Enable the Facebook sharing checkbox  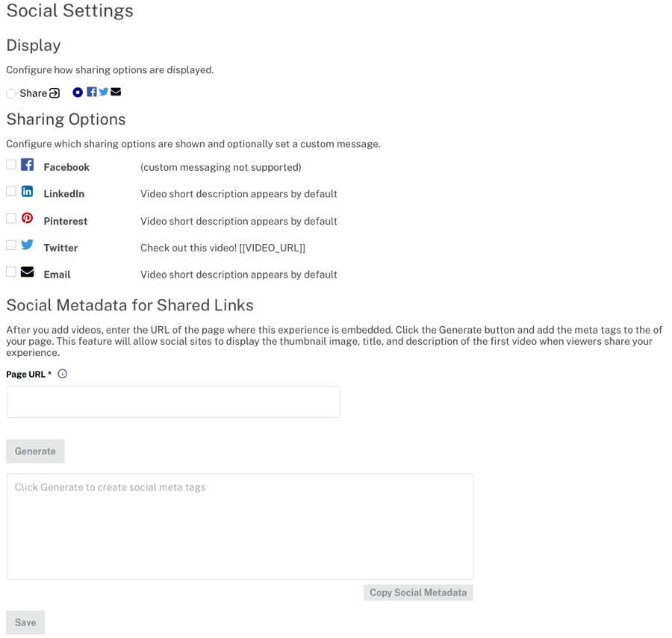[11, 164]
